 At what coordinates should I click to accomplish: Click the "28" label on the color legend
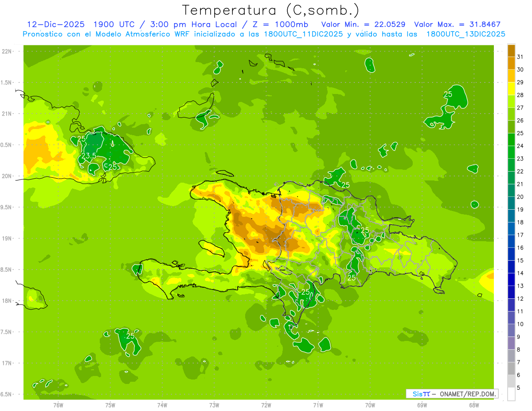(520, 95)
